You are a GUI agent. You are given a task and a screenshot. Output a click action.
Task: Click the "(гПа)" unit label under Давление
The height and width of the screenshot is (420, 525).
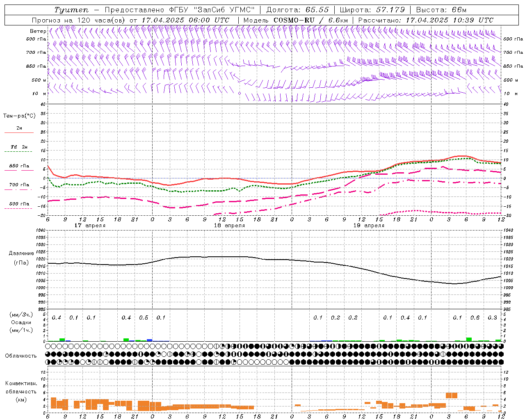pyautogui.click(x=21, y=263)
